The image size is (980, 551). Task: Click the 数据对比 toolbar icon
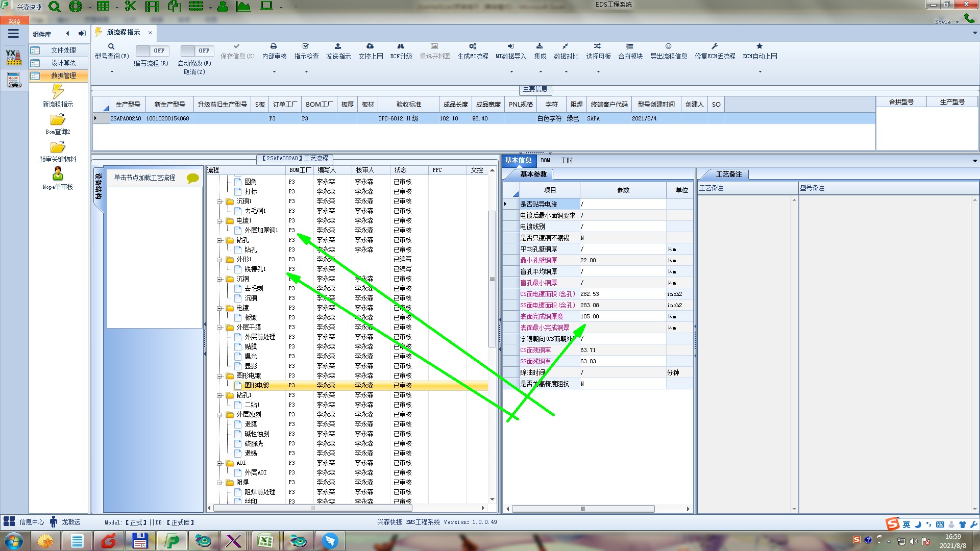566,46
